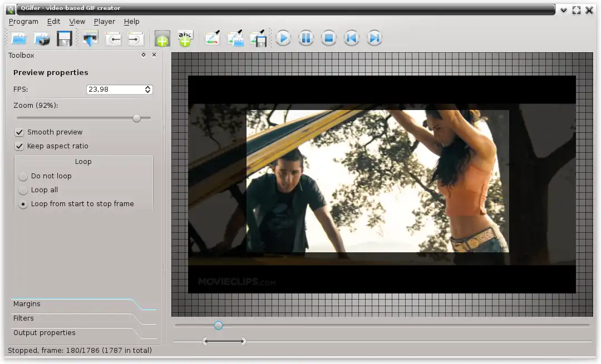601x364 pixels.
Task: Set the stop frame toolbar icon
Action: [136, 38]
